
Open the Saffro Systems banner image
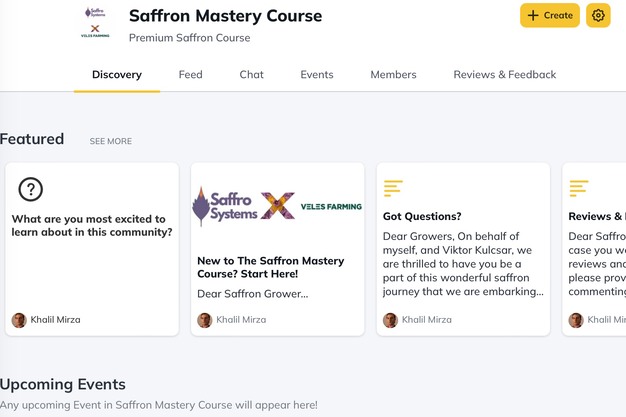277,206
